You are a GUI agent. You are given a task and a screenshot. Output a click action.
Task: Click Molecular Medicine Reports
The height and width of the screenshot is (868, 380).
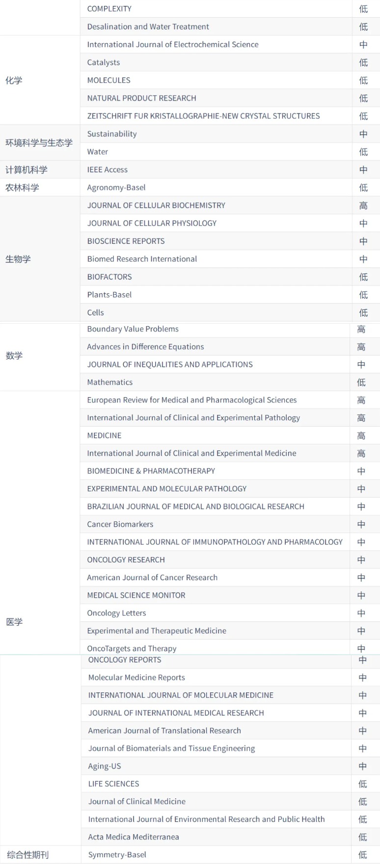coord(136,678)
